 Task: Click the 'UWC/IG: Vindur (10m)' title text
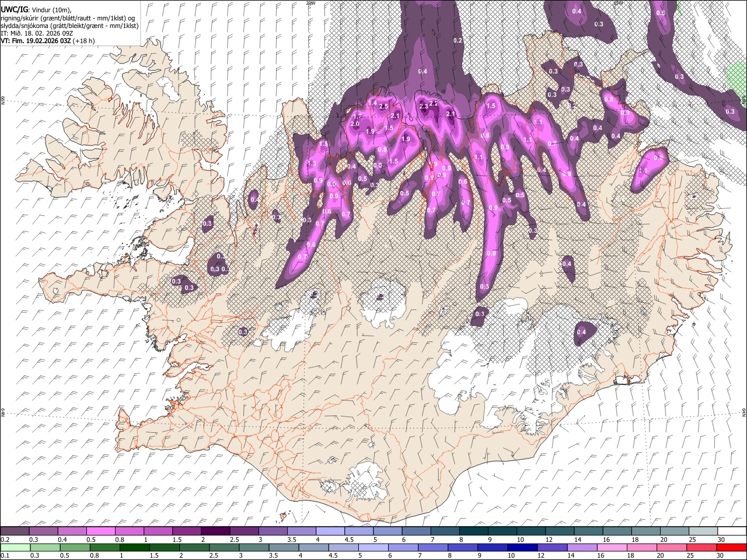(36, 9)
